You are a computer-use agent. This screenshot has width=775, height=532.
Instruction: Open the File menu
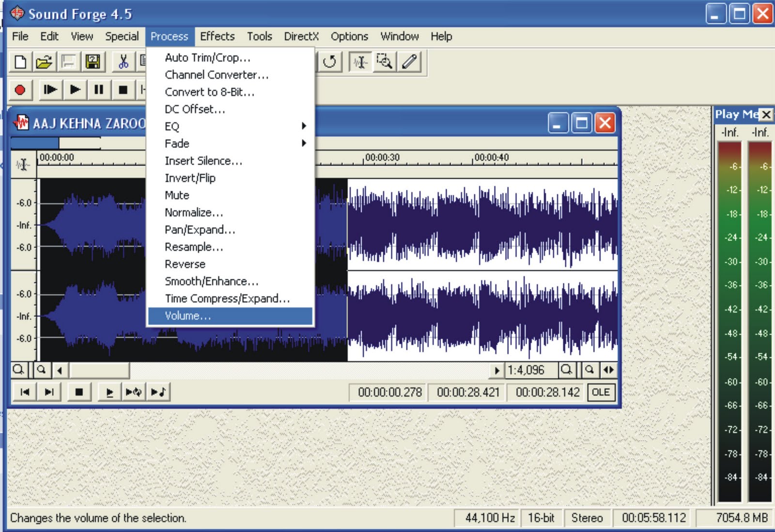point(20,36)
